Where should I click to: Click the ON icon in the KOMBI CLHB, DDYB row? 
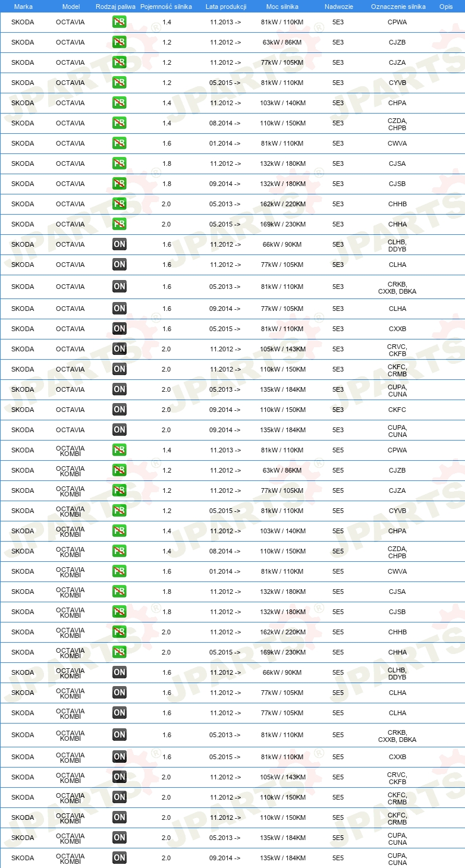(x=120, y=672)
